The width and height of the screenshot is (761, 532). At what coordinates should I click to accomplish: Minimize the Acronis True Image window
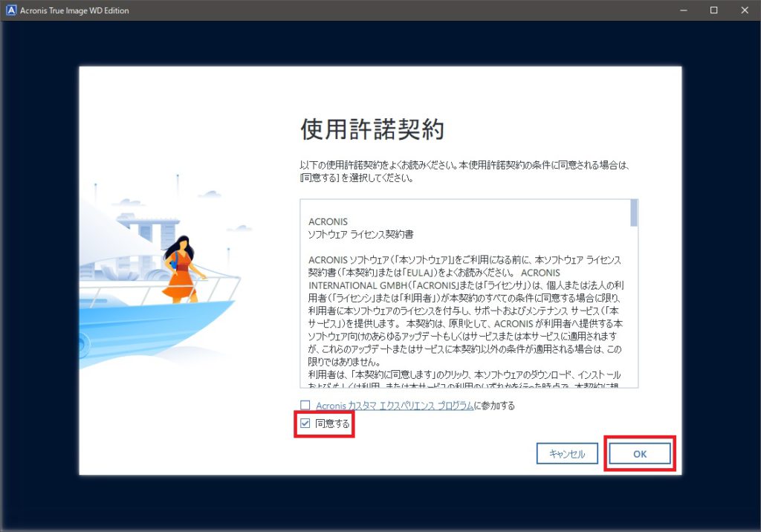click(x=684, y=10)
